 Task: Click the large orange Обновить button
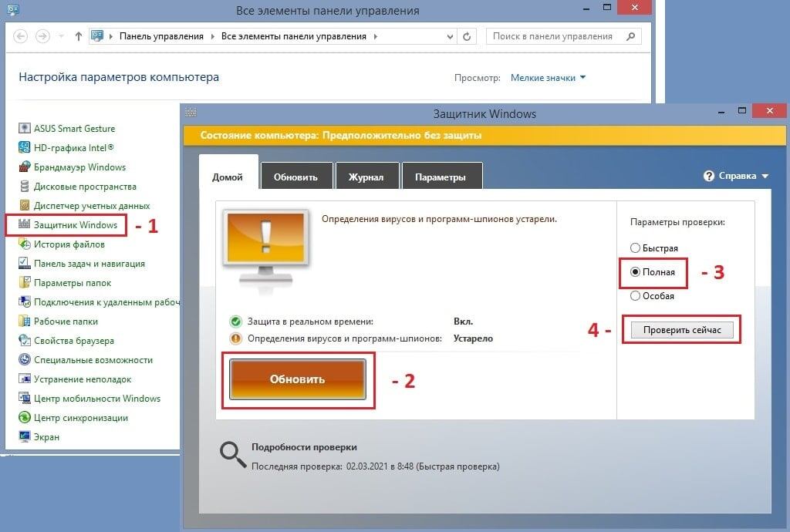coord(297,379)
